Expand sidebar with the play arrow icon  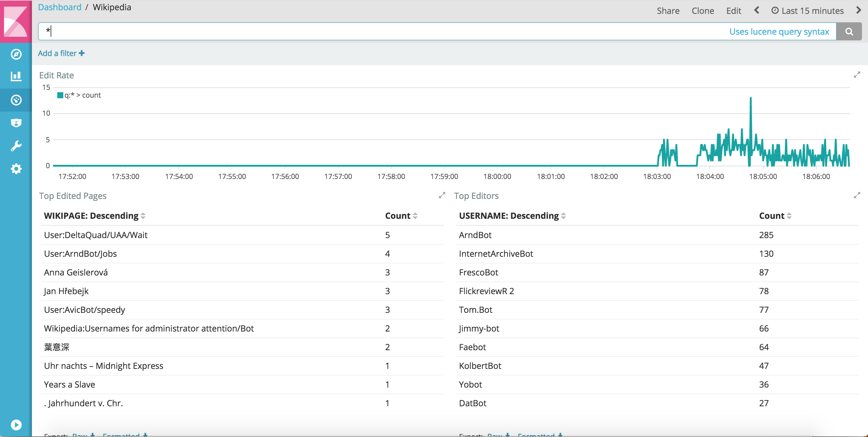(16, 425)
